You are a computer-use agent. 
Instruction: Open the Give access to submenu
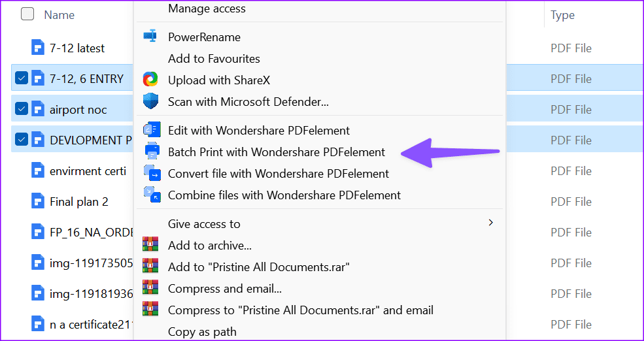click(x=204, y=224)
